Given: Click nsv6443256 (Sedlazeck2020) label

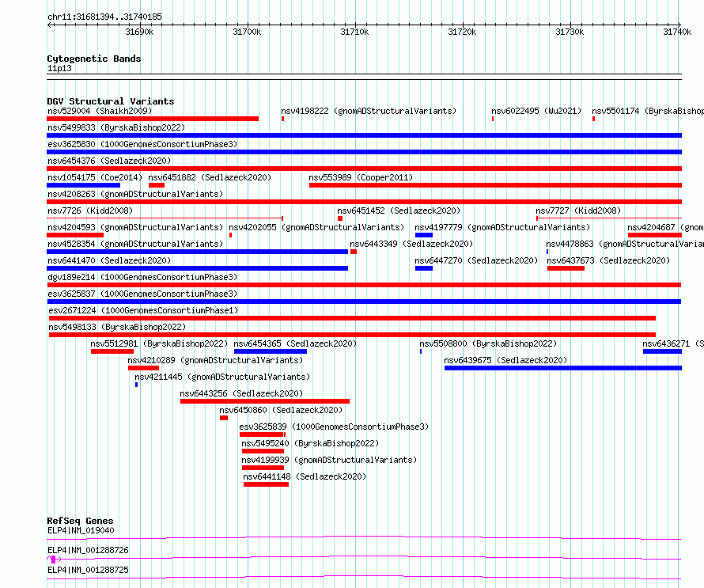Looking at the screenshot, I should pos(241,393).
